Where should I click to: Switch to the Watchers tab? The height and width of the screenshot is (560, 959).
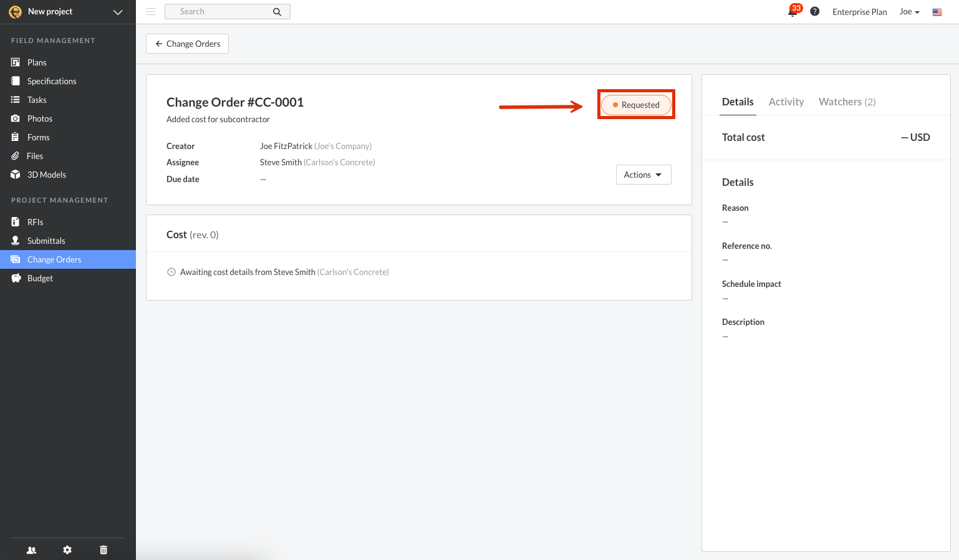tap(847, 102)
